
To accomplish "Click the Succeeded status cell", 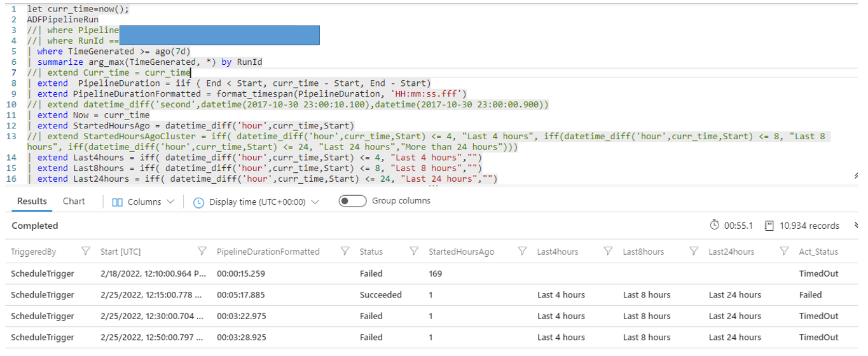I will (381, 295).
